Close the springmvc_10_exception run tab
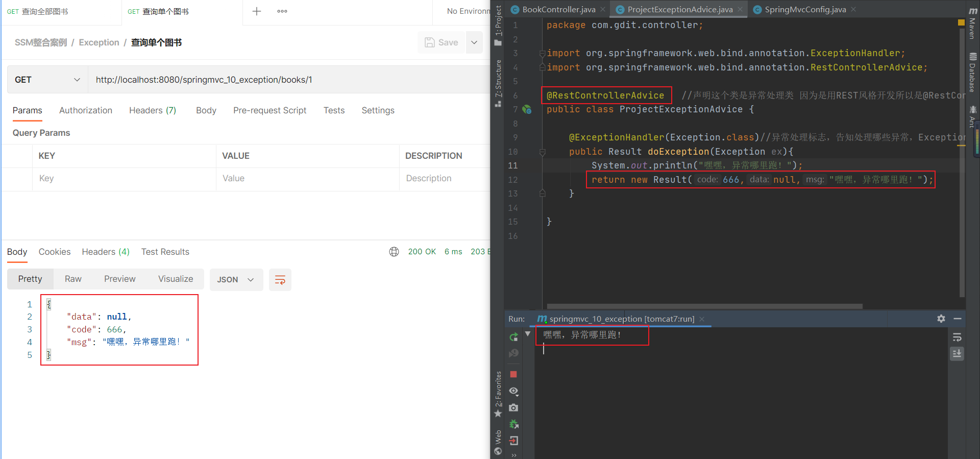Image resolution: width=980 pixels, height=459 pixels. tap(702, 319)
